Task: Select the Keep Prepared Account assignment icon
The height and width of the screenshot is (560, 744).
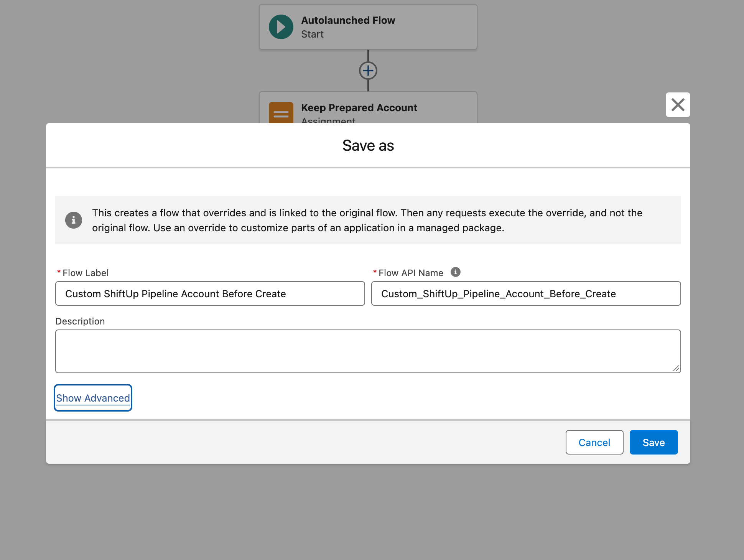Action: [x=281, y=113]
